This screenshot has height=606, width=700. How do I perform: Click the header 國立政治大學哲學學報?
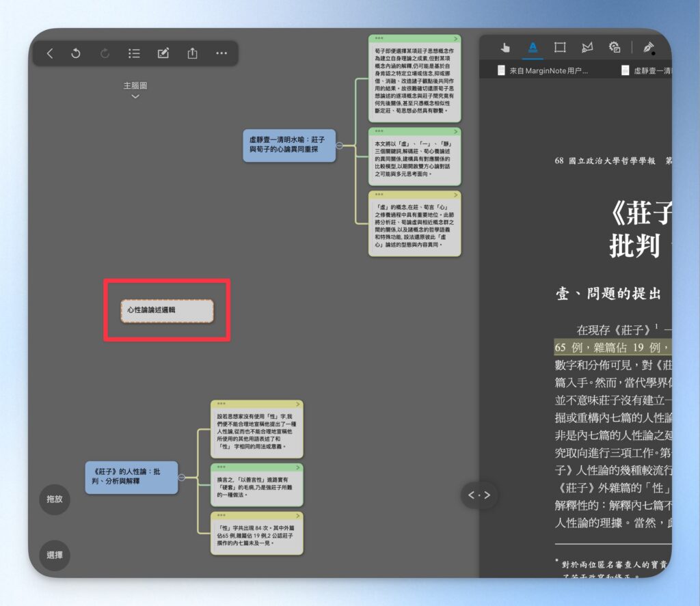[x=612, y=161]
